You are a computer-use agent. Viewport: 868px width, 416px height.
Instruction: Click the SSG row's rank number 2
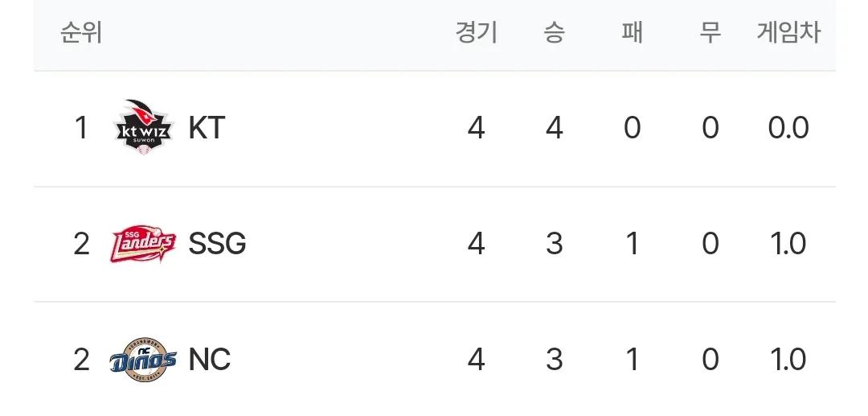point(81,244)
